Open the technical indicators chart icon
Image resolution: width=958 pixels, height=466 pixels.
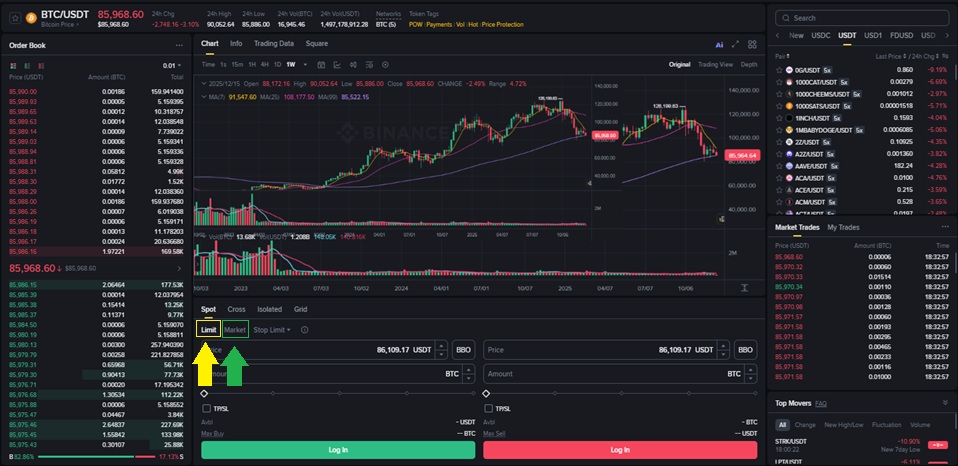337,65
